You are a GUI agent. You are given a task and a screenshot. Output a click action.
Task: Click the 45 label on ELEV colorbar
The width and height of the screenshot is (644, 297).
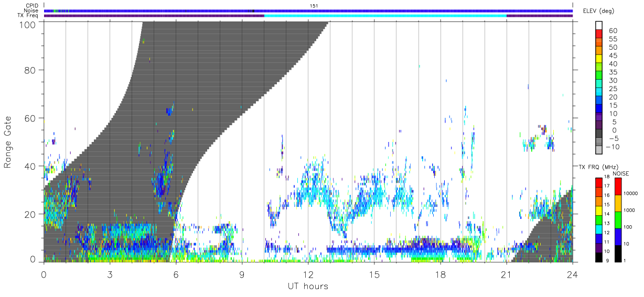coord(613,56)
